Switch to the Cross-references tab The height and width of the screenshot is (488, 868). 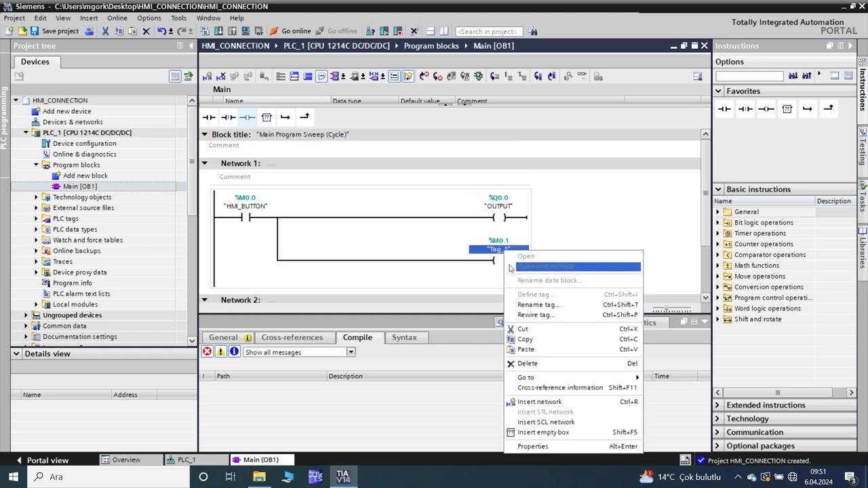[x=292, y=338]
